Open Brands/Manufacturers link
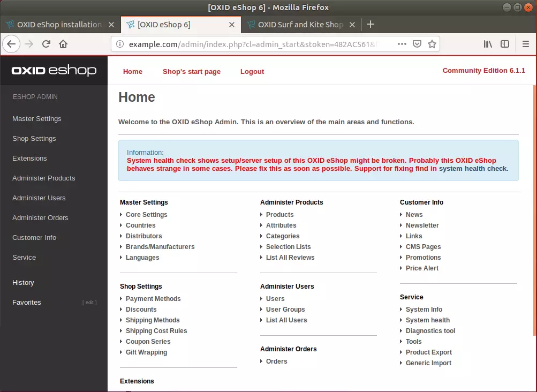Screen dimensions: 537x392 [x=160, y=247]
